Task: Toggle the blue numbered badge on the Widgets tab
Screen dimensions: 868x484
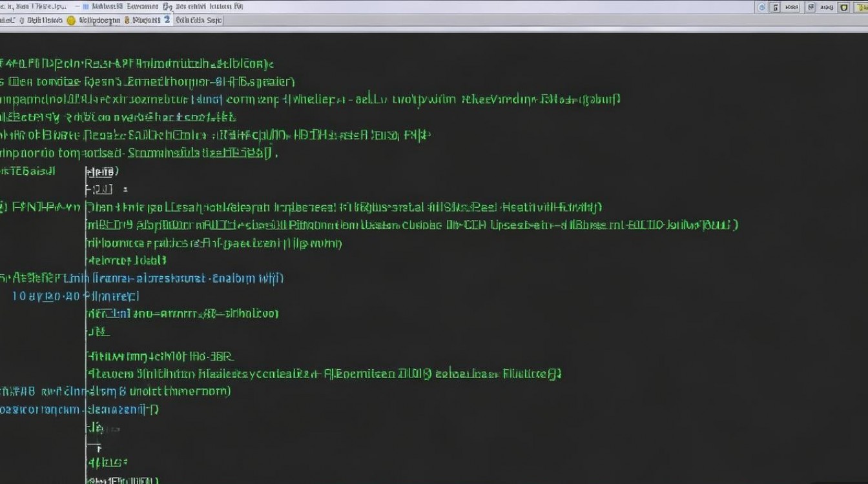Action: point(166,20)
